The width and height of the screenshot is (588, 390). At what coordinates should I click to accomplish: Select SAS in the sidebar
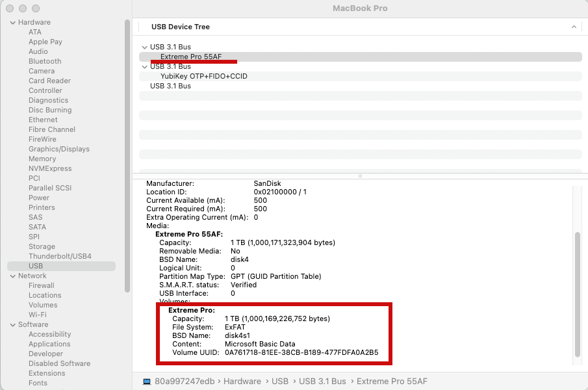[36, 218]
